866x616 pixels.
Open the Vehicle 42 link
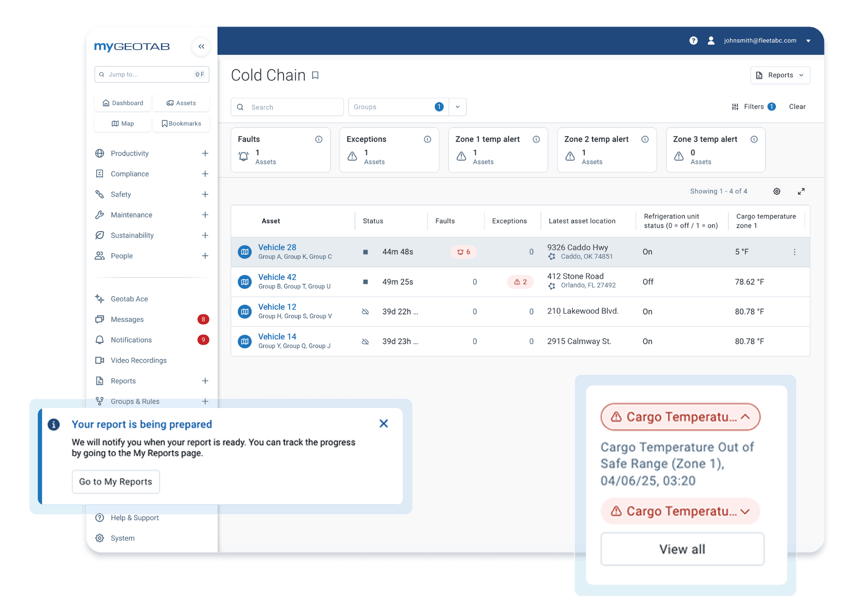tap(277, 277)
